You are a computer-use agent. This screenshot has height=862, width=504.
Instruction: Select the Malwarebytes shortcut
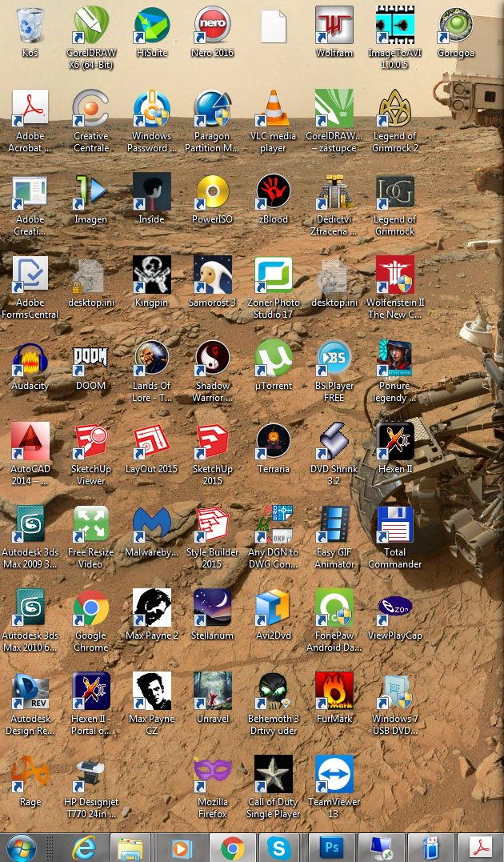pyautogui.click(x=152, y=525)
